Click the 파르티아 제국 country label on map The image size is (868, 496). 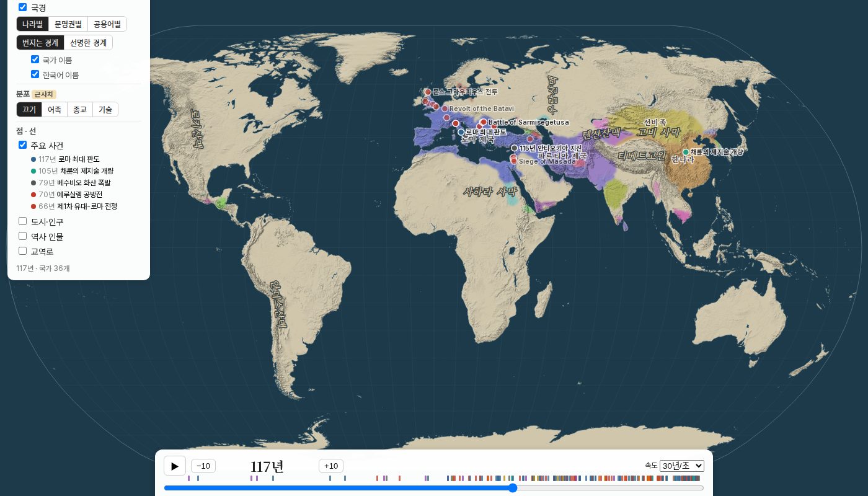[562, 156]
